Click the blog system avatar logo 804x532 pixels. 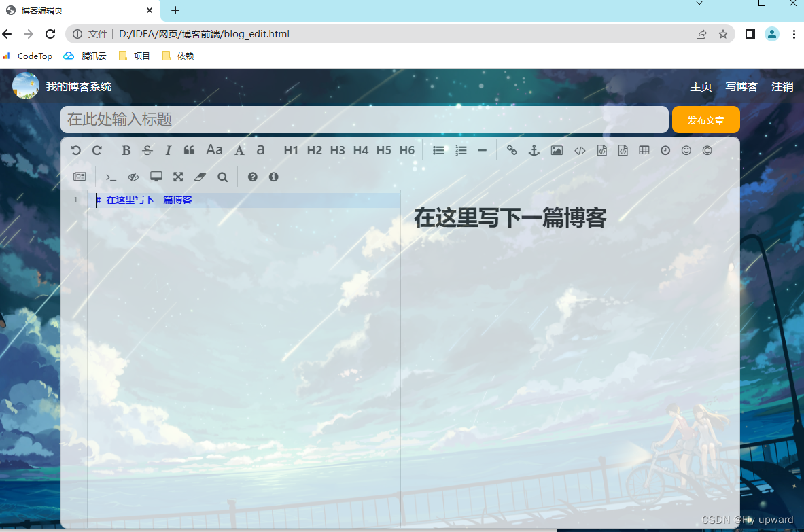[26, 86]
